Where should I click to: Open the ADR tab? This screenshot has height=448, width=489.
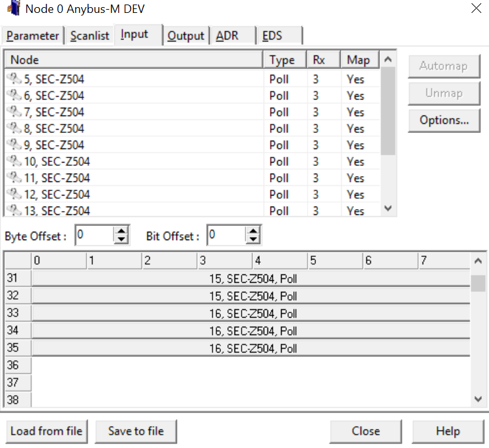pyautogui.click(x=233, y=36)
